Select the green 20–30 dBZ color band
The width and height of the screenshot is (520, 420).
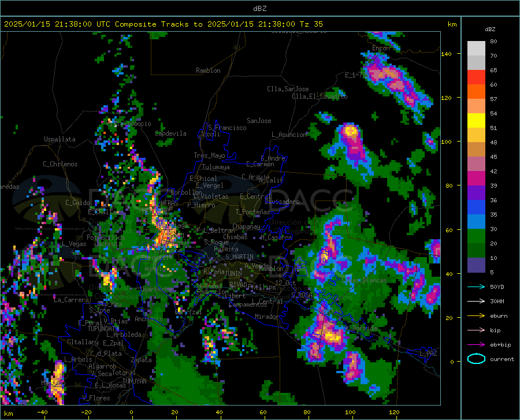pos(476,236)
